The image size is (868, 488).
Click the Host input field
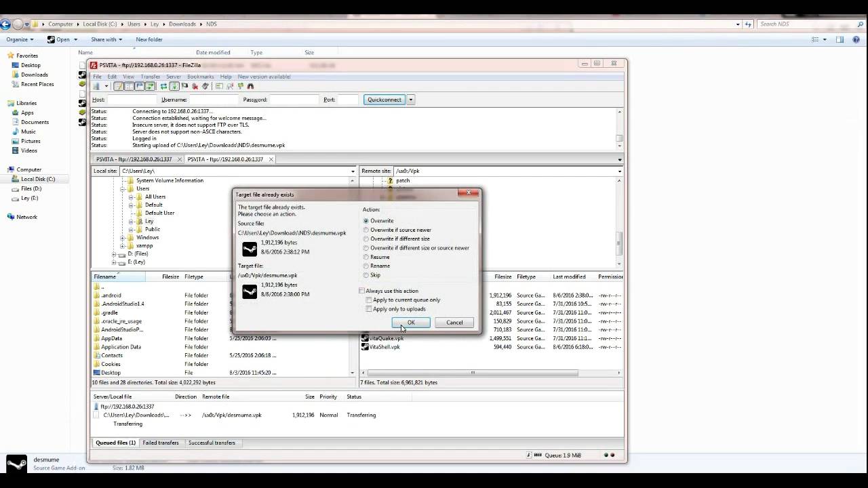pyautogui.click(x=132, y=100)
